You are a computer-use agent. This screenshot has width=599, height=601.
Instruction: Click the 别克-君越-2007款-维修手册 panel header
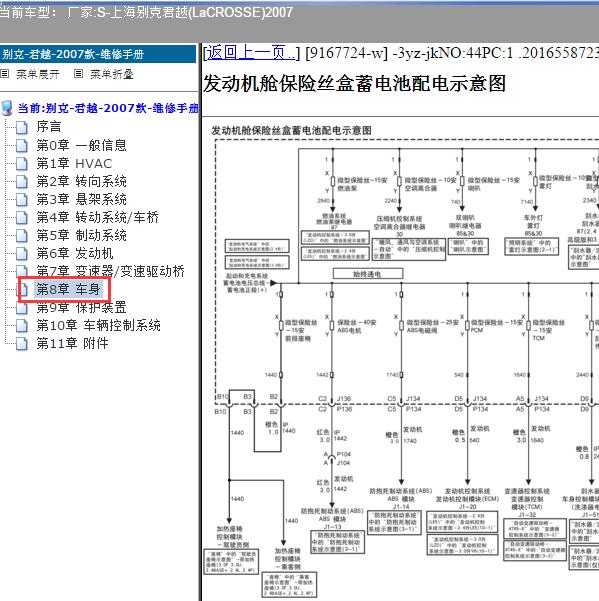point(98,54)
